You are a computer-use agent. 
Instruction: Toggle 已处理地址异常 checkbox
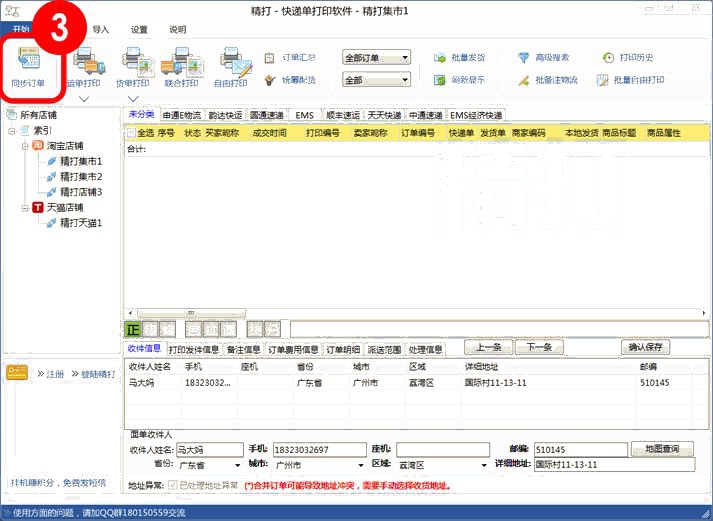pyautogui.click(x=173, y=486)
